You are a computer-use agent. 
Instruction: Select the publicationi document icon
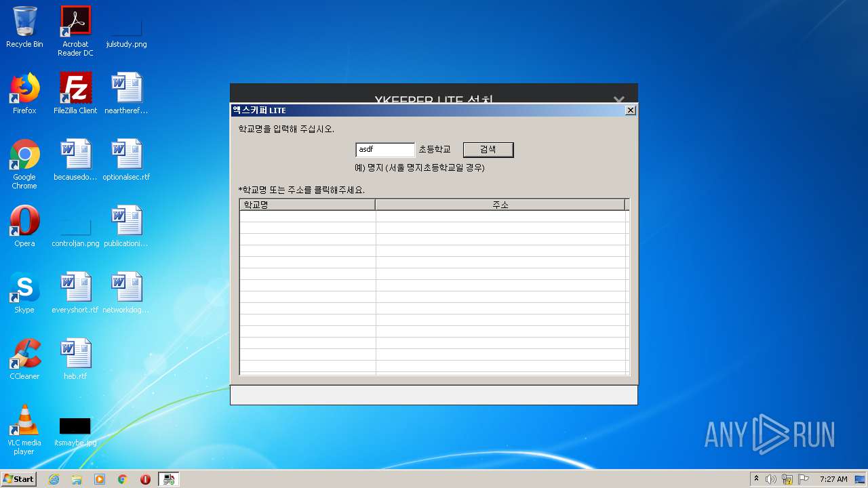(x=126, y=226)
